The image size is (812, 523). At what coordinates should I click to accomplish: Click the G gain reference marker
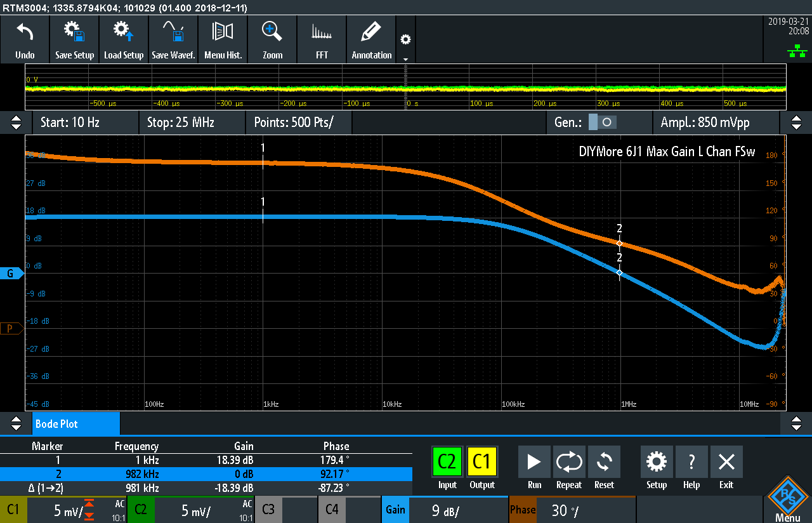(11, 273)
